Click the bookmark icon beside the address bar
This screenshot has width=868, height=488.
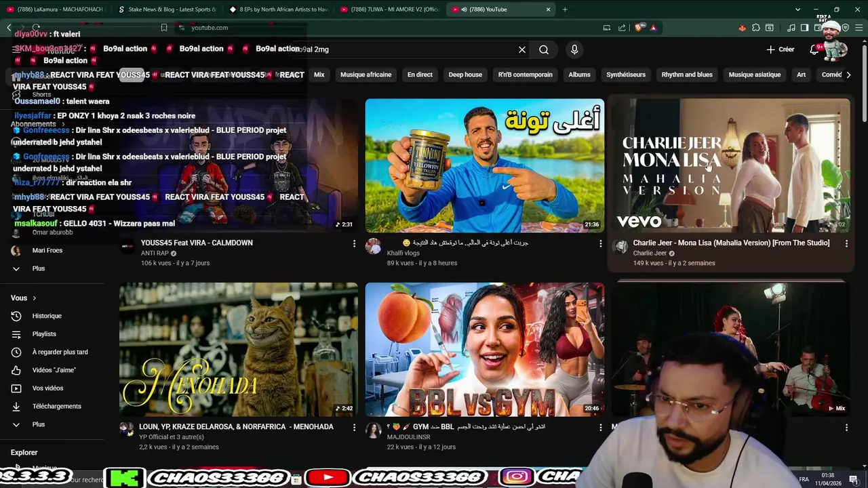click(x=164, y=28)
